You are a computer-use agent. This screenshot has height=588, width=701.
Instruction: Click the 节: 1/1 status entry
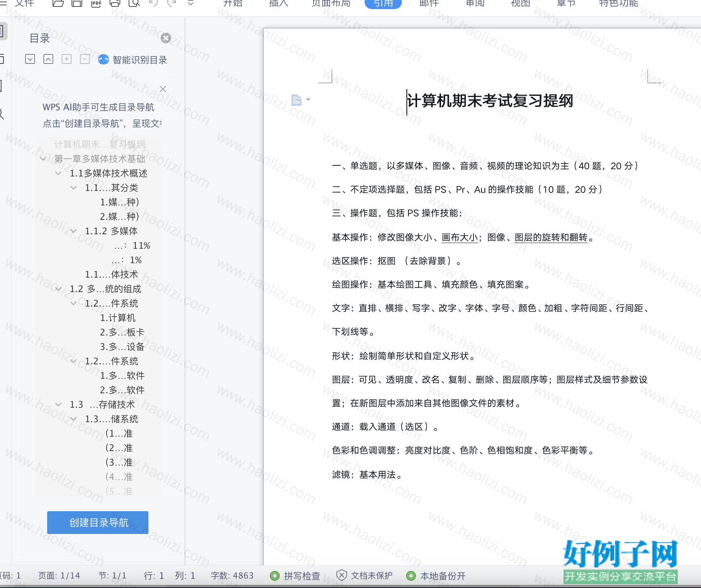click(112, 575)
